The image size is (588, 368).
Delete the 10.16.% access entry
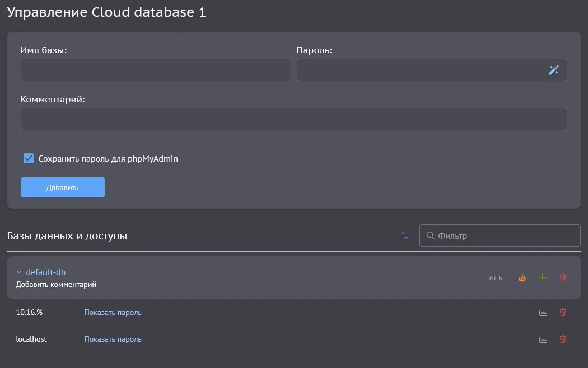pyautogui.click(x=563, y=313)
